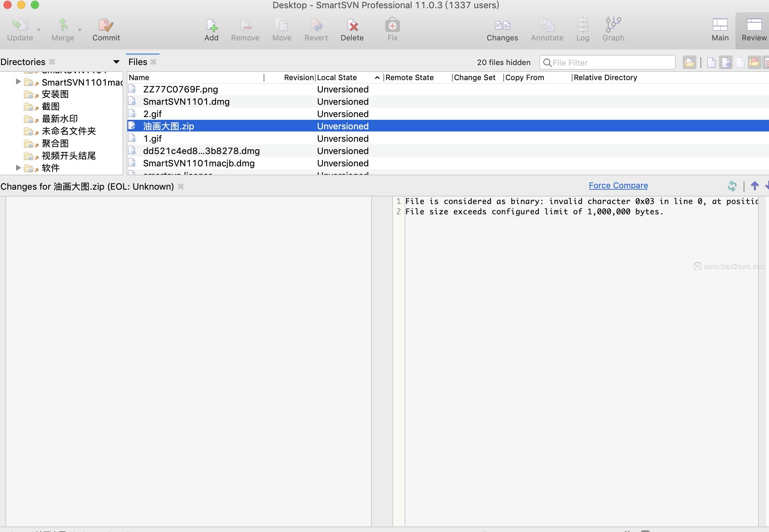This screenshot has width=769, height=532.
Task: Select the SmartSVN1101.dmg file row
Action: point(186,102)
